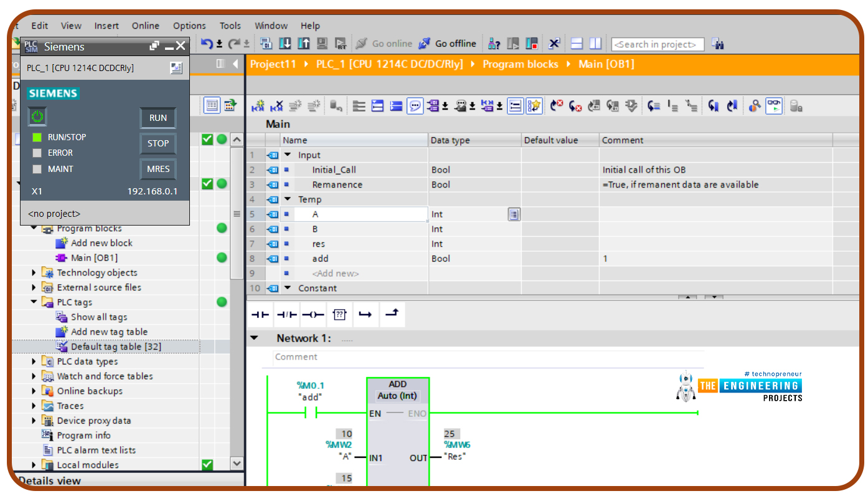Click the Upload from device icon
The image size is (868, 496).
point(304,44)
